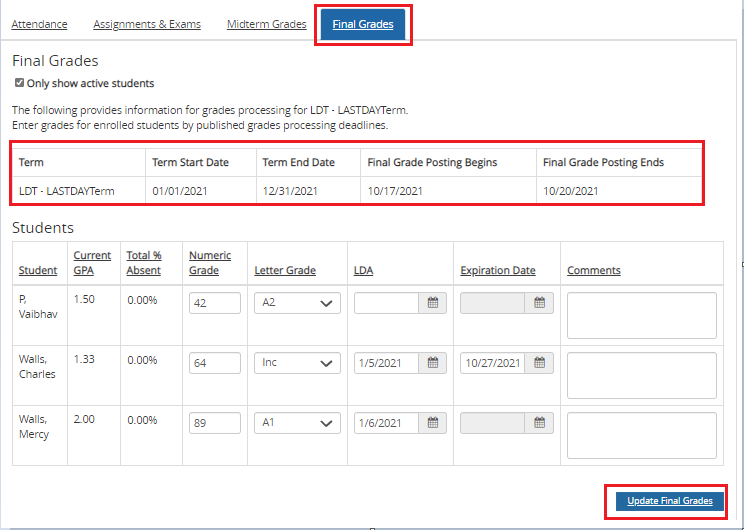Sort by the Student column header
Image resolution: width=744 pixels, height=530 pixels.
coord(37,271)
